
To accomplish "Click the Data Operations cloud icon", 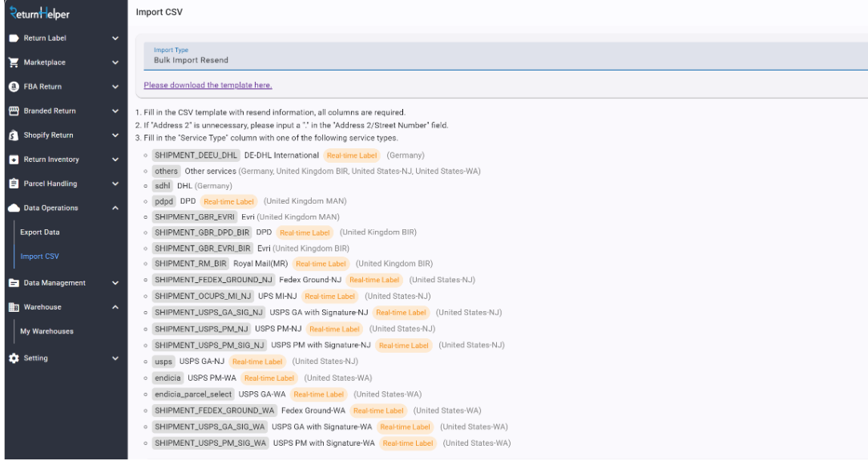I will [x=14, y=208].
